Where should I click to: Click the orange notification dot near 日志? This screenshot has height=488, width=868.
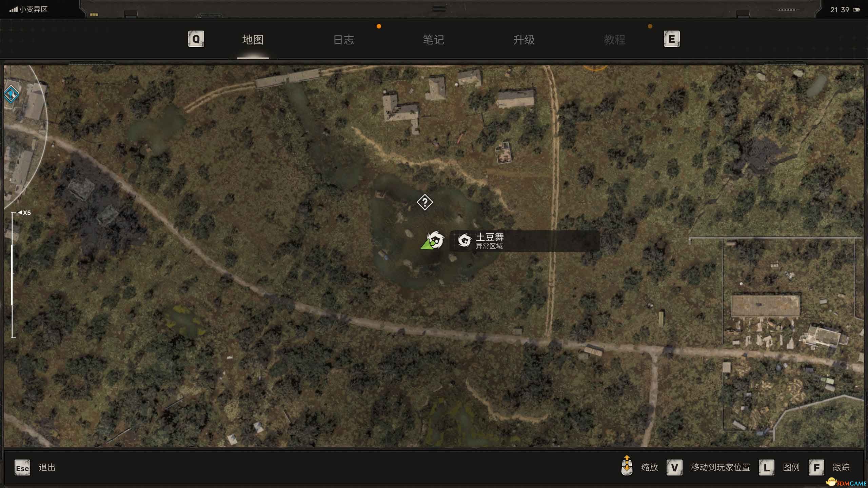379,26
